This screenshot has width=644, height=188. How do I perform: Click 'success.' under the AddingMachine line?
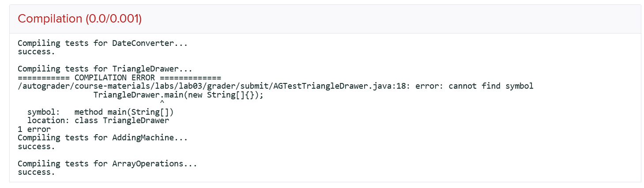[x=36, y=147]
